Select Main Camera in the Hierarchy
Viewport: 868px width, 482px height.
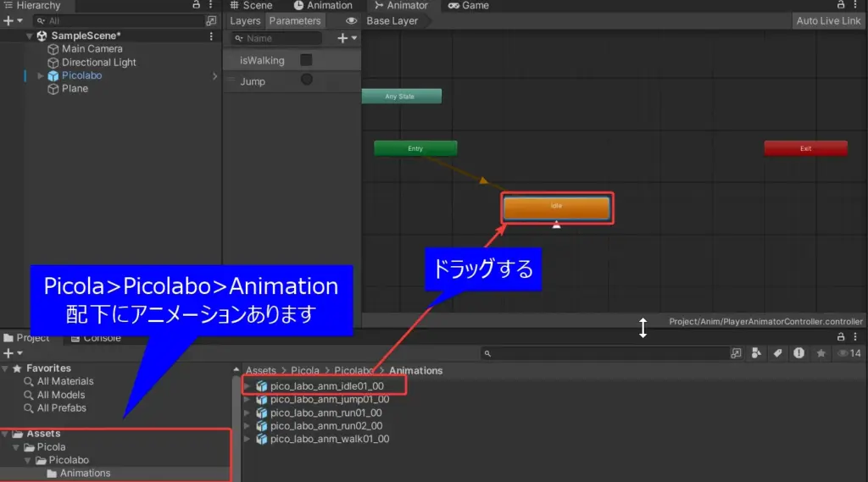pos(92,48)
